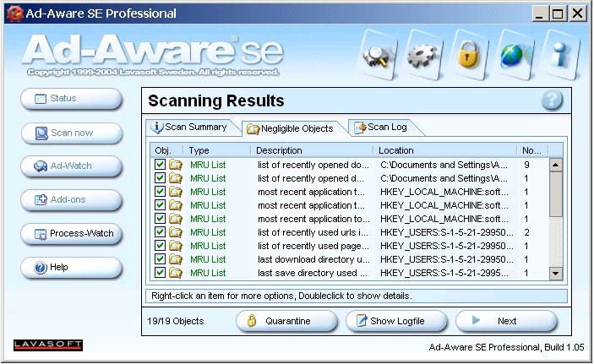The height and width of the screenshot is (364, 594).
Task: Click folder icon in 'recently used page' row
Action: pos(176,246)
